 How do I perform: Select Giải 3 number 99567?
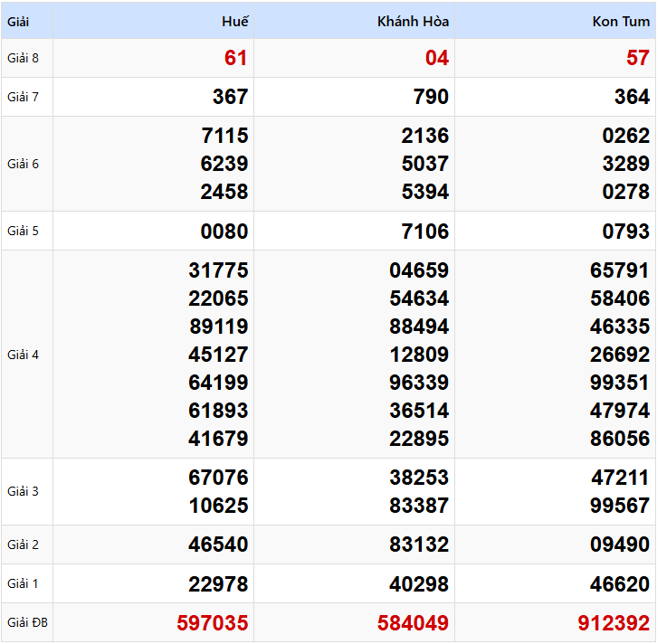620,506
